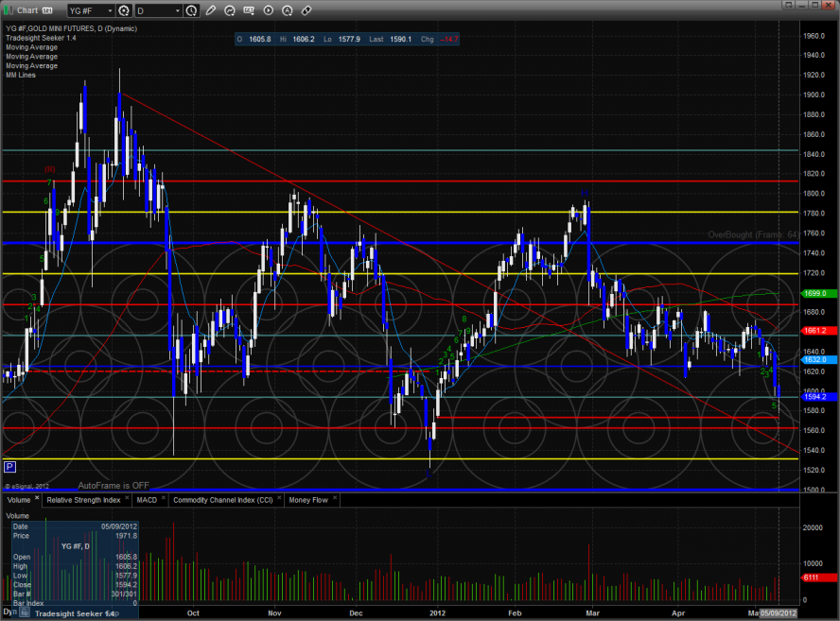Click the symbol settings gear icon
The image size is (840, 621).
[x=123, y=10]
